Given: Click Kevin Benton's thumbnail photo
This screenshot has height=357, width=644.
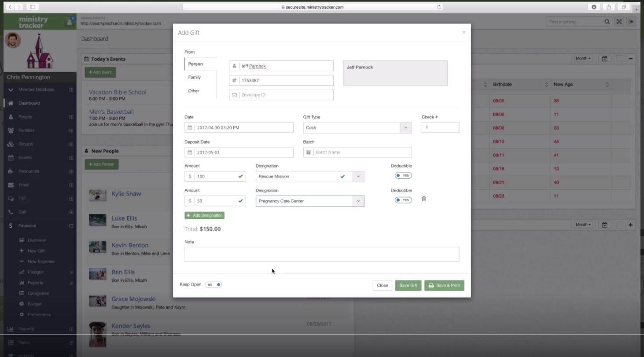Looking at the screenshot, I should (98, 247).
